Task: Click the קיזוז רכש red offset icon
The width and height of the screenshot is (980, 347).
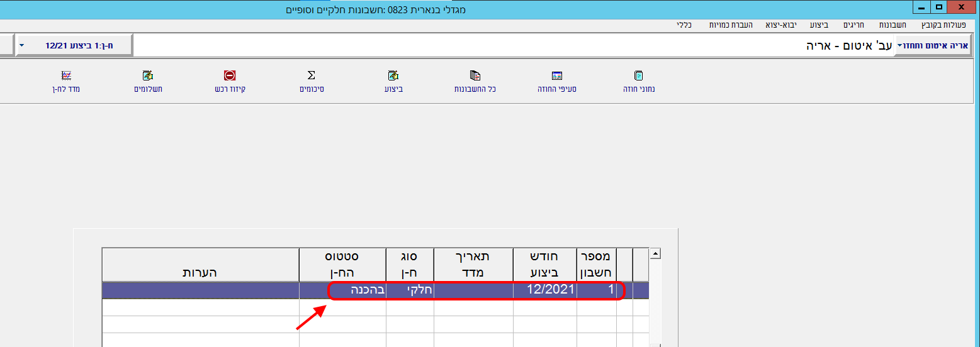Action: point(230,76)
